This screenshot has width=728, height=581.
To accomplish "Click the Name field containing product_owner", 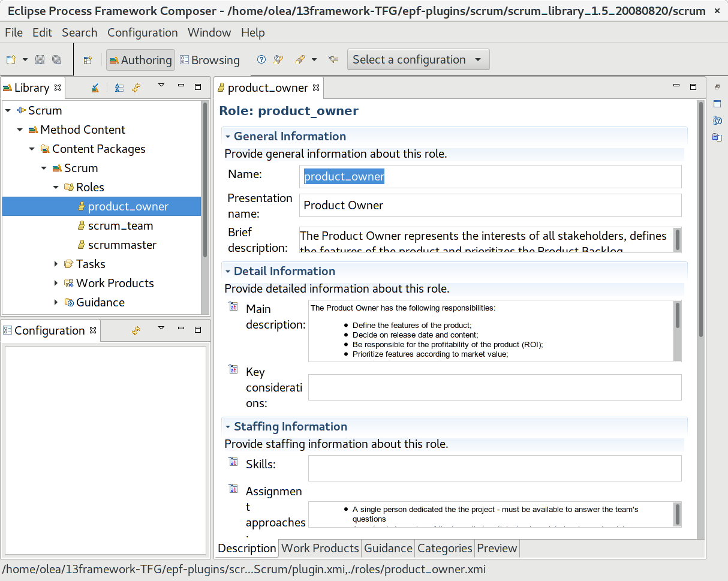I will 491,176.
